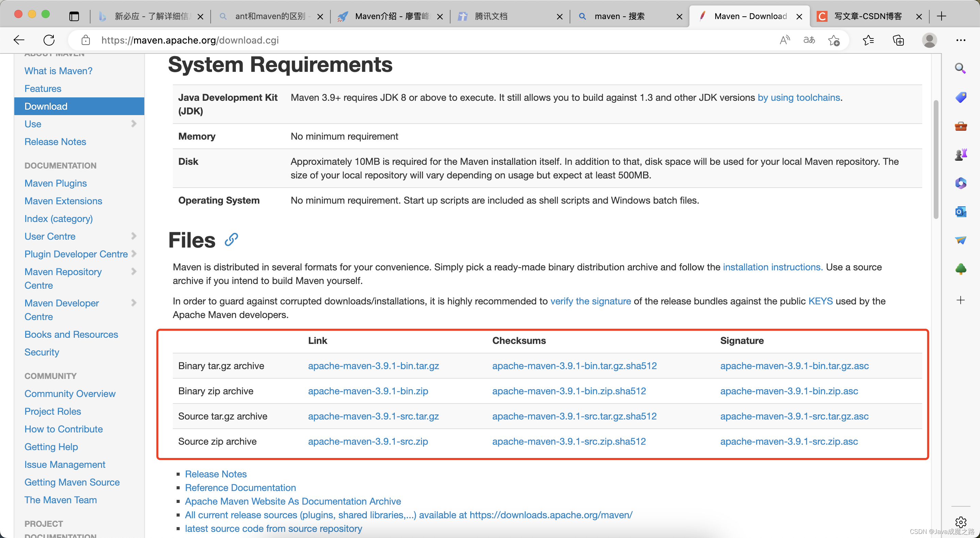This screenshot has height=538, width=980.
Task: Open sidebar settings gear icon
Action: click(x=961, y=522)
